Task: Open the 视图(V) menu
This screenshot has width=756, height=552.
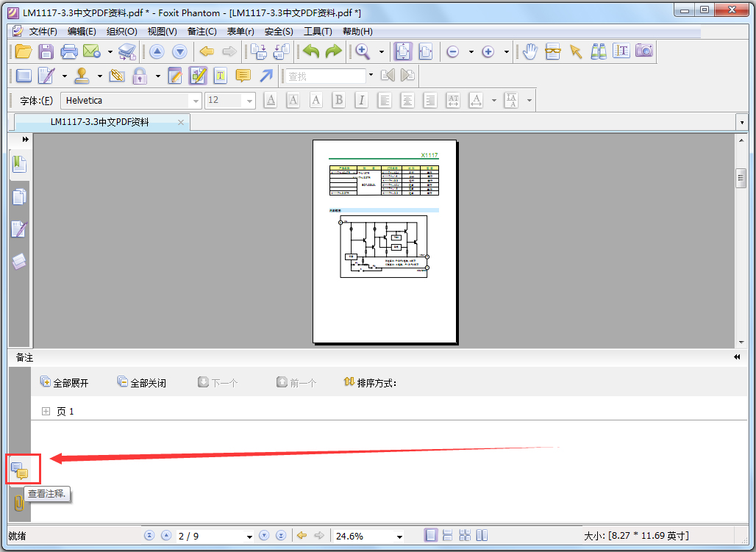Action: pyautogui.click(x=162, y=32)
